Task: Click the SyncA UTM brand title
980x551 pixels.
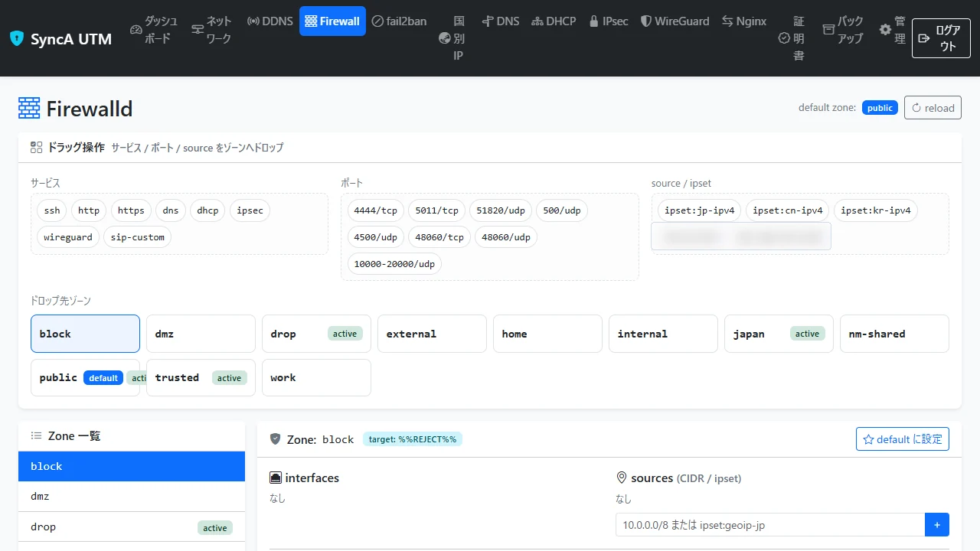Action: (x=71, y=38)
